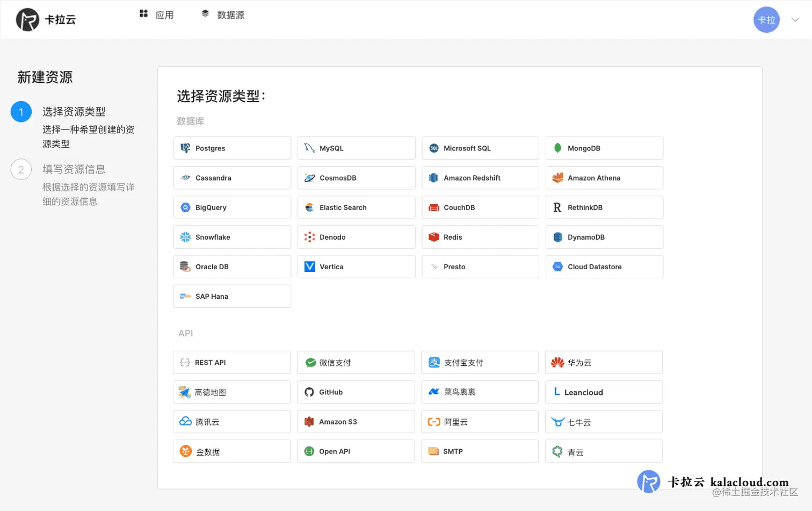Click the Elastic Search icon
The image size is (812, 511).
(309, 207)
